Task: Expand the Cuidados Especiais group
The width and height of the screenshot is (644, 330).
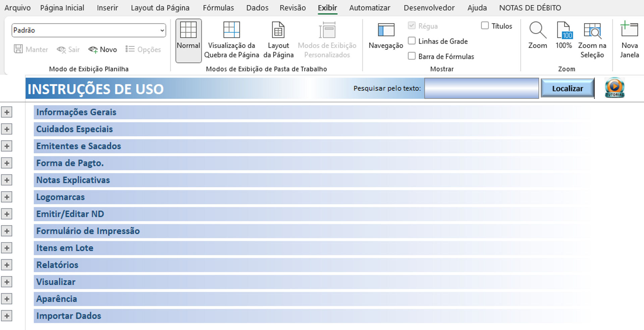Action: (7, 129)
